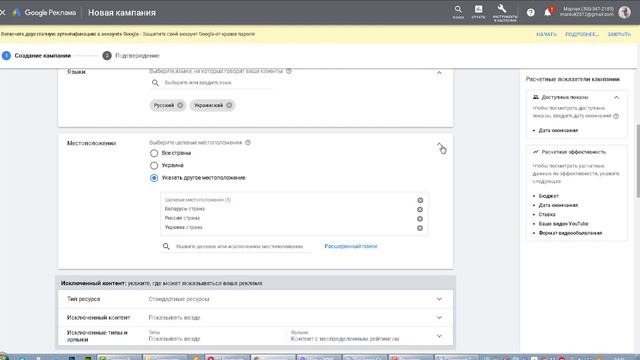
Task: Click the Стандартные ресурсы value
Action: pos(179,299)
